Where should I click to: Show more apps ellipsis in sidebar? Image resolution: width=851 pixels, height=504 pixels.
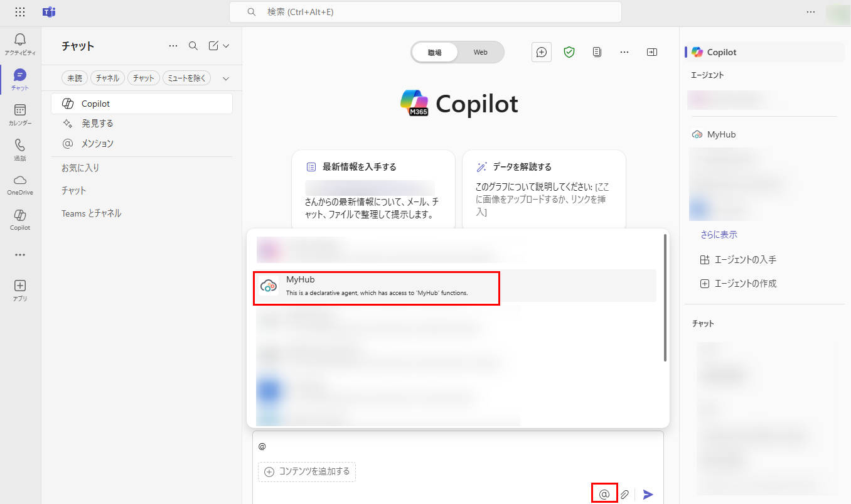(20, 255)
